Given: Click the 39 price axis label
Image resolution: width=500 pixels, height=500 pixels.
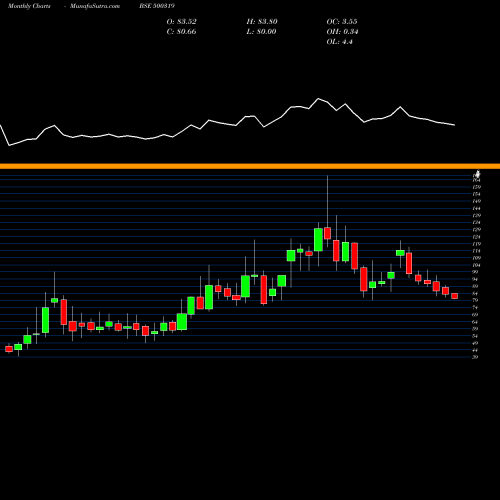Looking at the screenshot, I should pos(475,357).
